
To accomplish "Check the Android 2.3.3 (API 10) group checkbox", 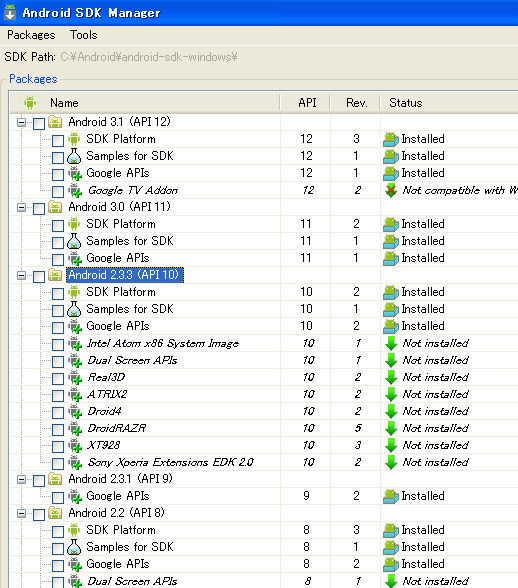I will pyautogui.click(x=39, y=277).
